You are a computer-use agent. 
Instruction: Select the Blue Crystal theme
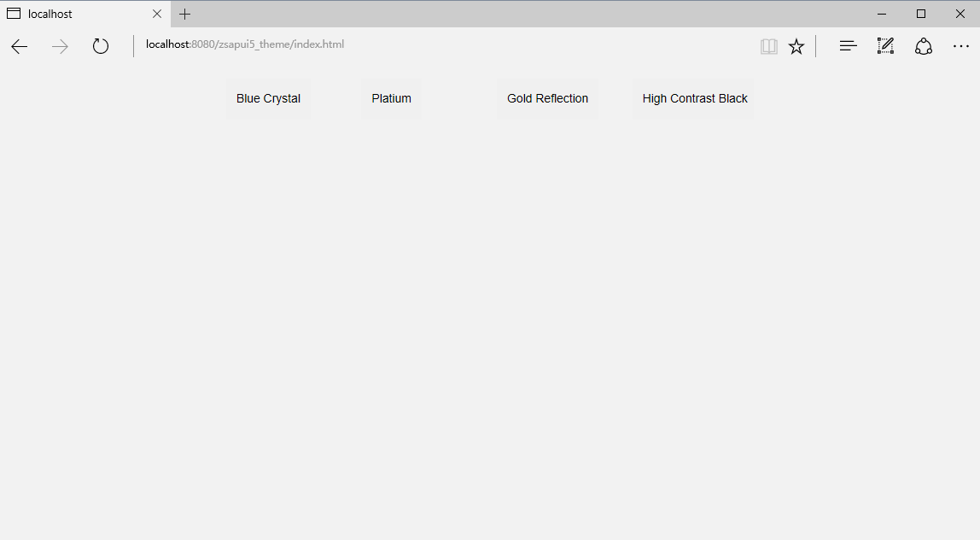tap(268, 98)
